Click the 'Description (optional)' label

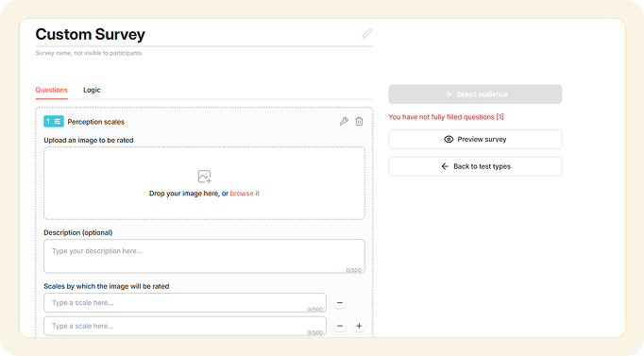click(78, 232)
